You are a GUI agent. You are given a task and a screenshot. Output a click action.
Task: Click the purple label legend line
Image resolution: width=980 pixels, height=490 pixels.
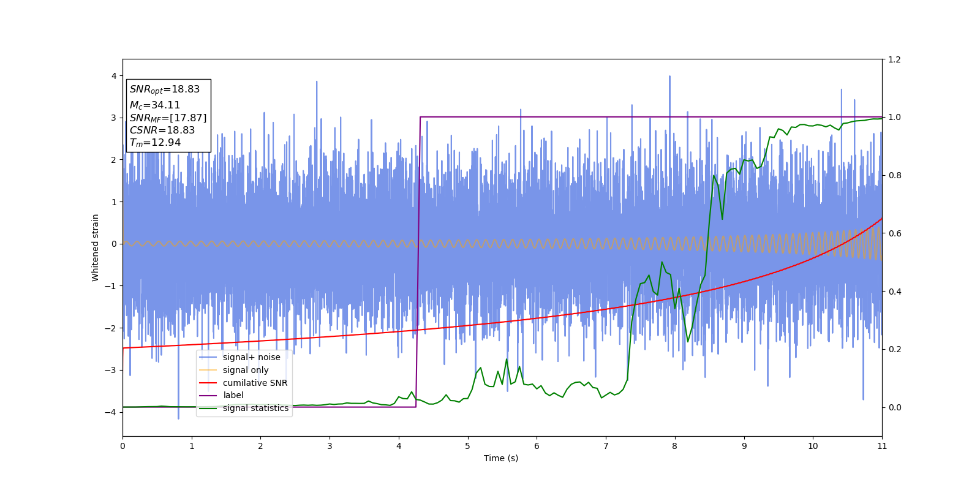click(x=208, y=395)
